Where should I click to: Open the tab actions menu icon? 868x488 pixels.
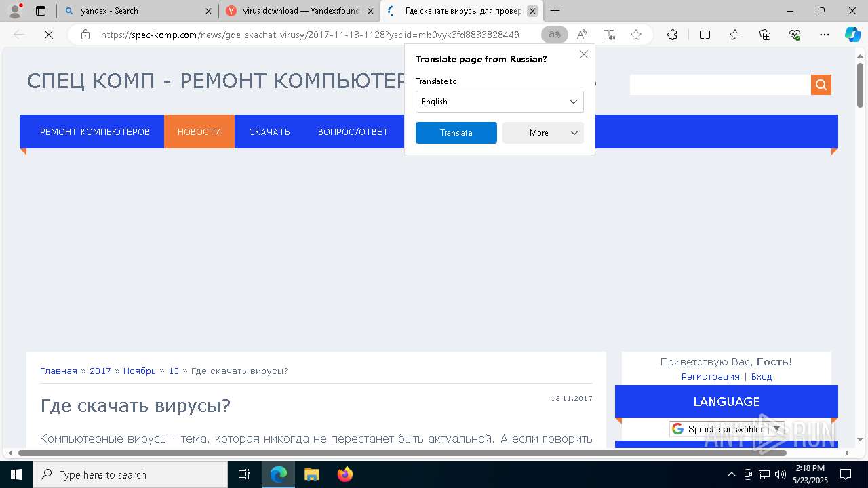tap(41, 11)
